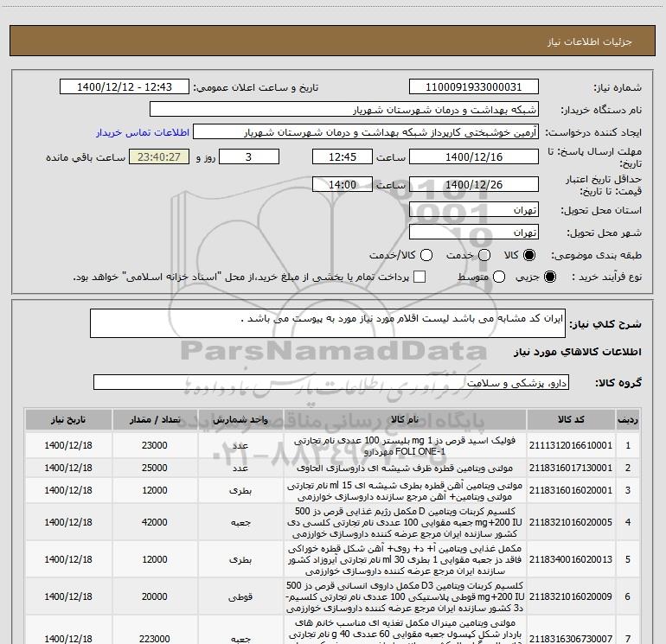
Task: Click the گروه کالا field دارو، پزشکی و سلامت
Action: tap(331, 382)
